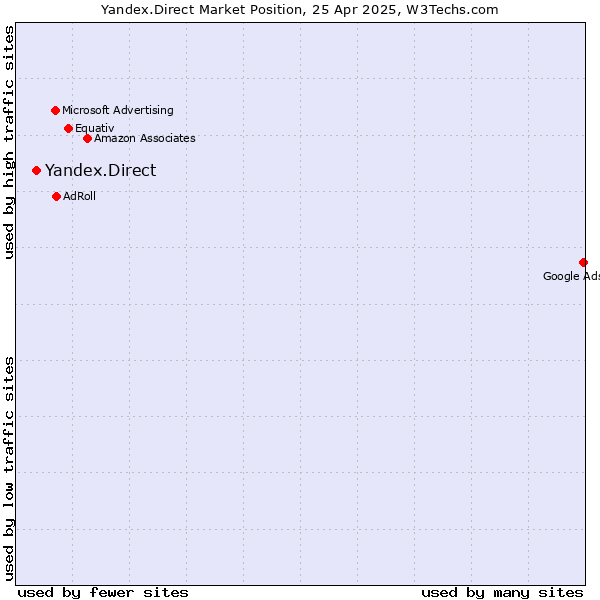Click the 'used by low traffic sites' axis label
Screen dimensions: 600x600
coord(8,469)
